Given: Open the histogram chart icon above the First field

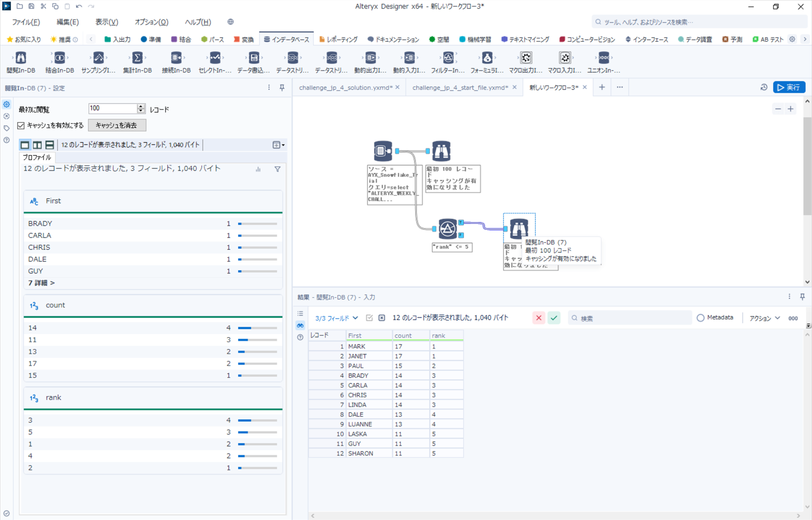Looking at the screenshot, I should pyautogui.click(x=258, y=169).
